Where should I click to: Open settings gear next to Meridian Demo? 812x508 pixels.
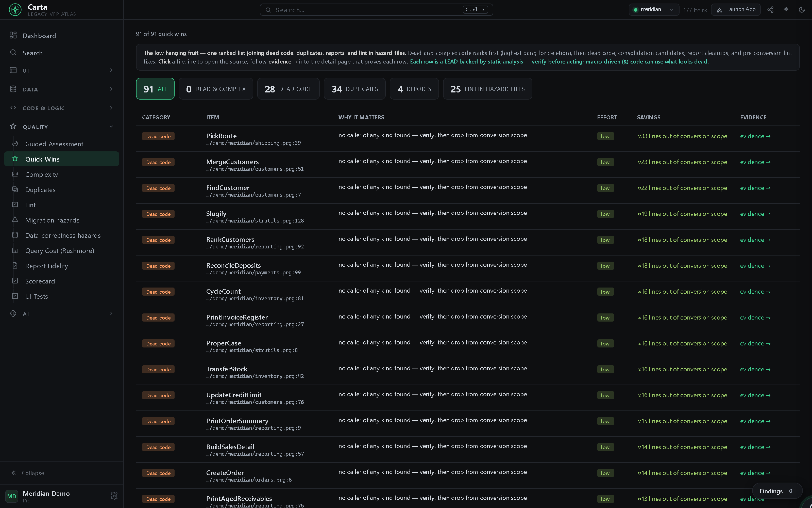(114, 496)
